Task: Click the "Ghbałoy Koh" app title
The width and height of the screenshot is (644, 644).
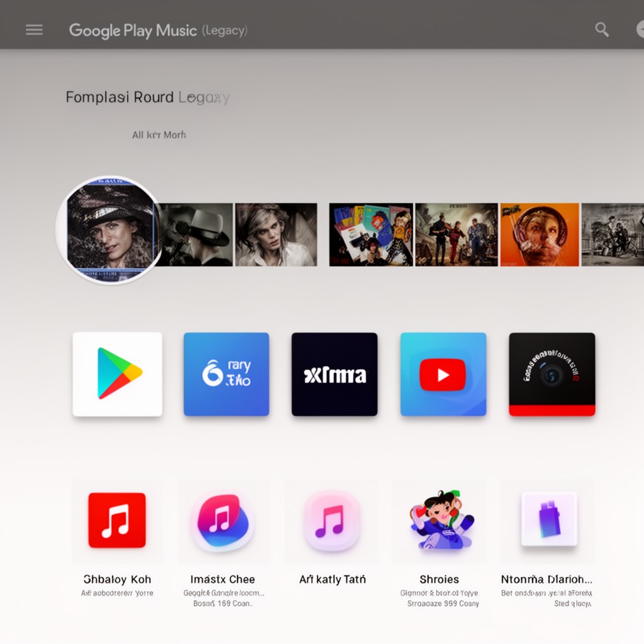Action: pos(117,579)
